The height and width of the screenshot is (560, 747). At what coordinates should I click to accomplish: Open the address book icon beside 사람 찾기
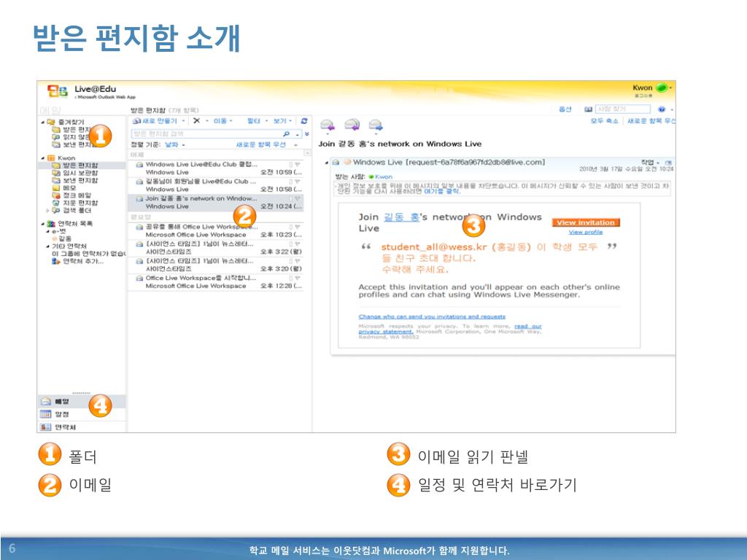pyautogui.click(x=589, y=109)
